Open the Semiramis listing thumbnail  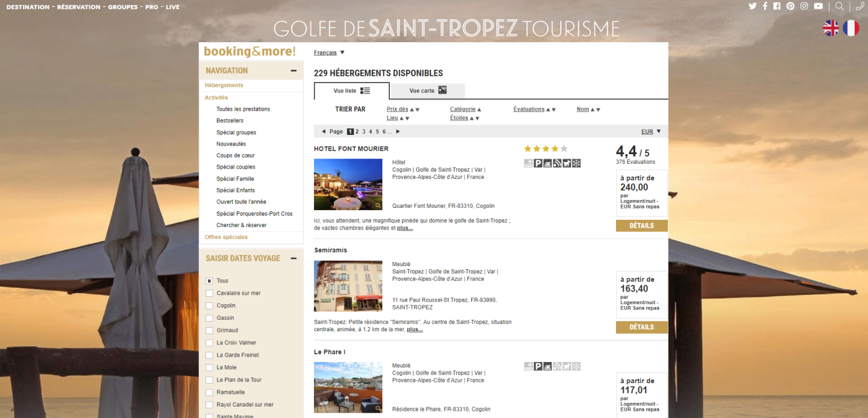[348, 285]
